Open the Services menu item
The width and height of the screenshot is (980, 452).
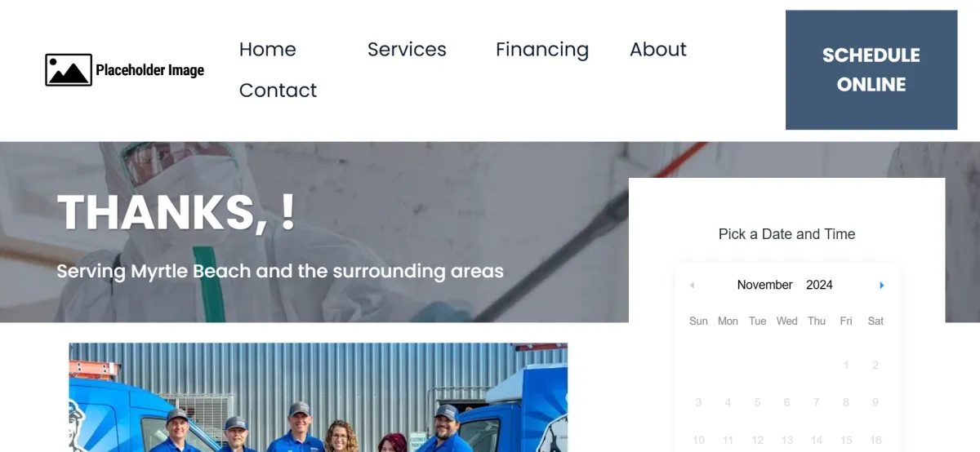tap(407, 50)
